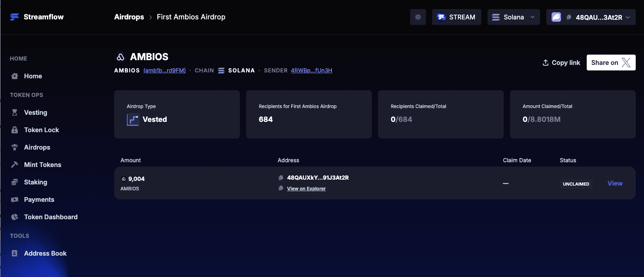
Task: Open Airdrops in the sidebar
Action: pyautogui.click(x=37, y=147)
